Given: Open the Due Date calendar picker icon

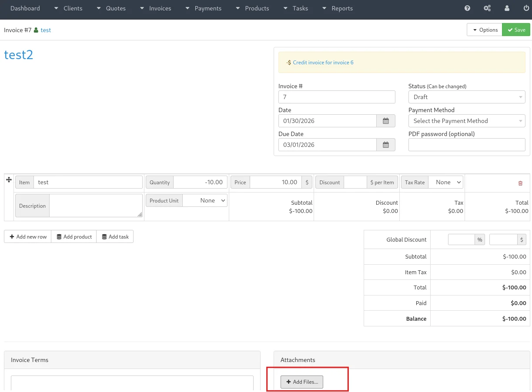Looking at the screenshot, I should 386,145.
